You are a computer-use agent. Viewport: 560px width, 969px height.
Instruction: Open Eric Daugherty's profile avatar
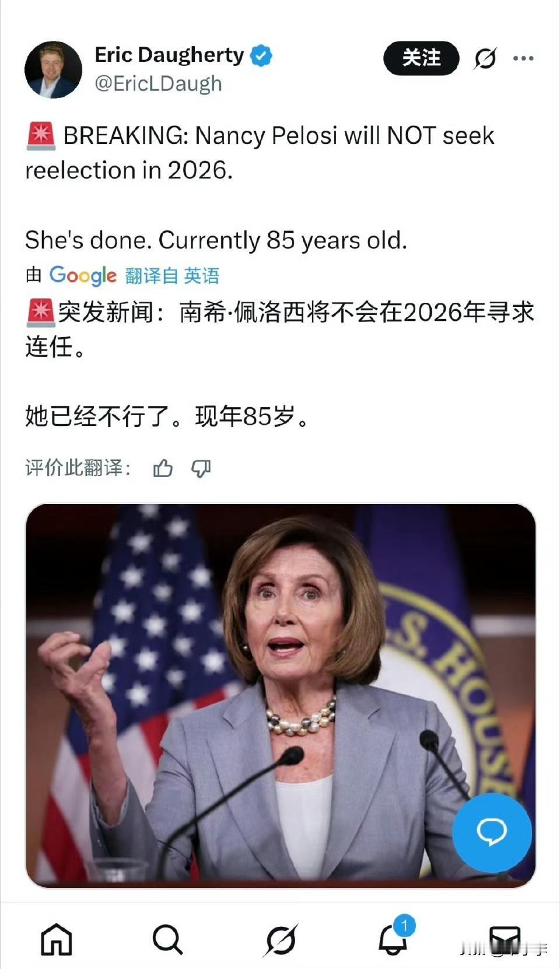pyautogui.click(x=53, y=70)
